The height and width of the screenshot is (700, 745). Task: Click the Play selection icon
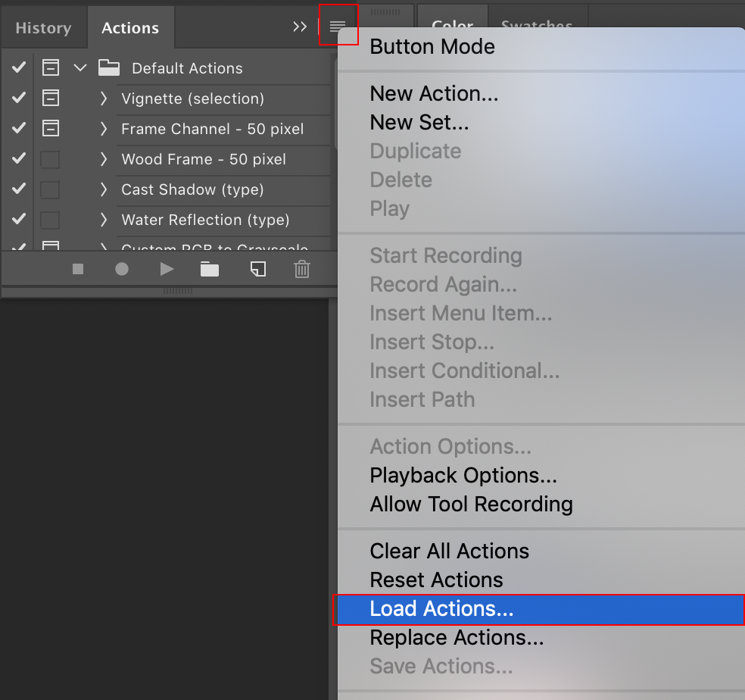(167, 269)
